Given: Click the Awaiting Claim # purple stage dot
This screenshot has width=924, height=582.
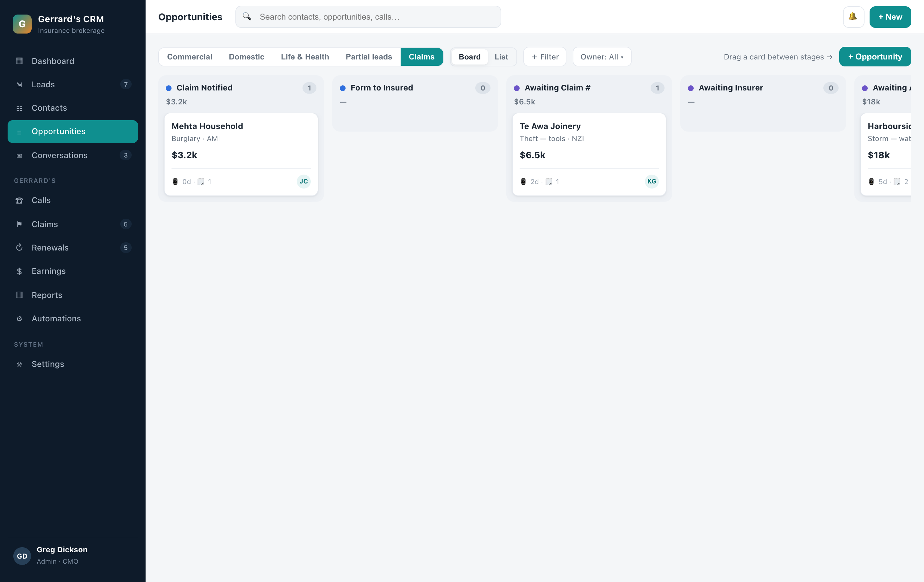Looking at the screenshot, I should tap(516, 88).
